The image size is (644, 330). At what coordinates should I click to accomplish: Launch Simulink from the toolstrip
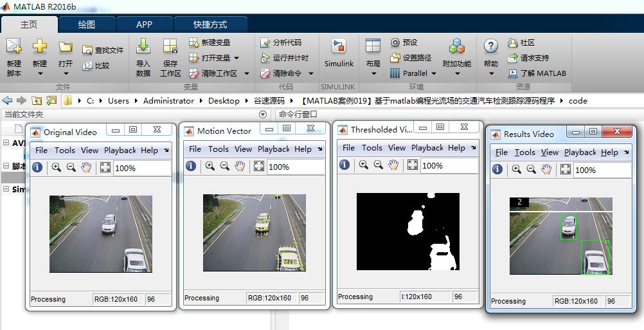click(339, 53)
